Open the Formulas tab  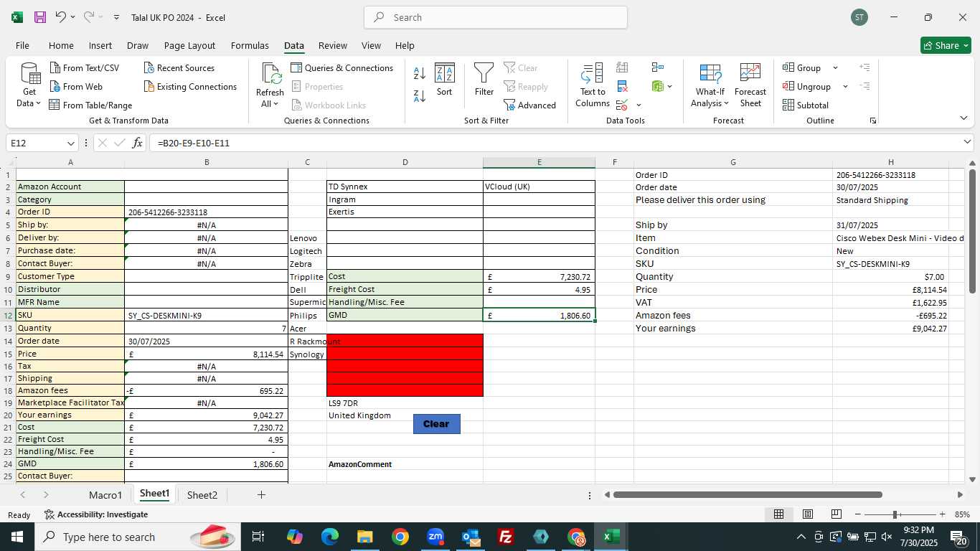[x=250, y=45]
